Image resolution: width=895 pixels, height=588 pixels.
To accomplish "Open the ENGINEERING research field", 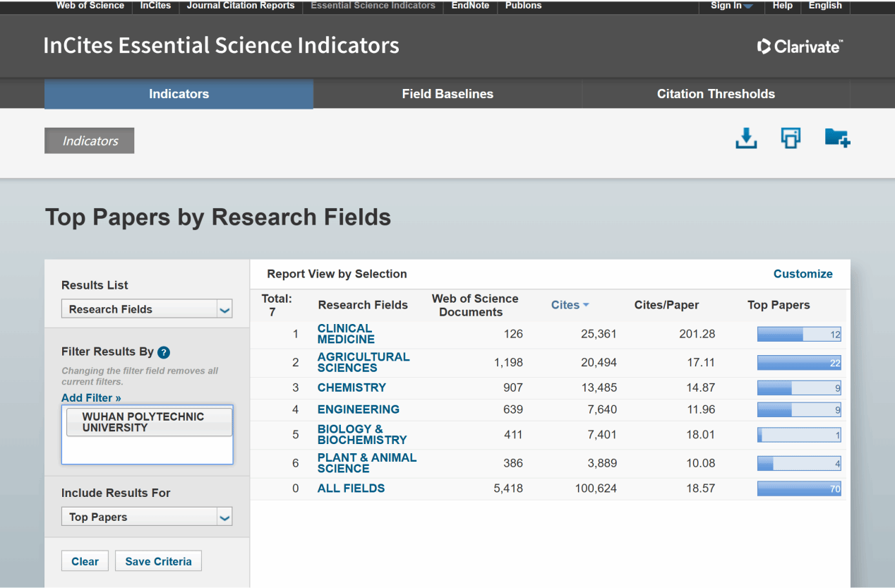I will click(358, 409).
